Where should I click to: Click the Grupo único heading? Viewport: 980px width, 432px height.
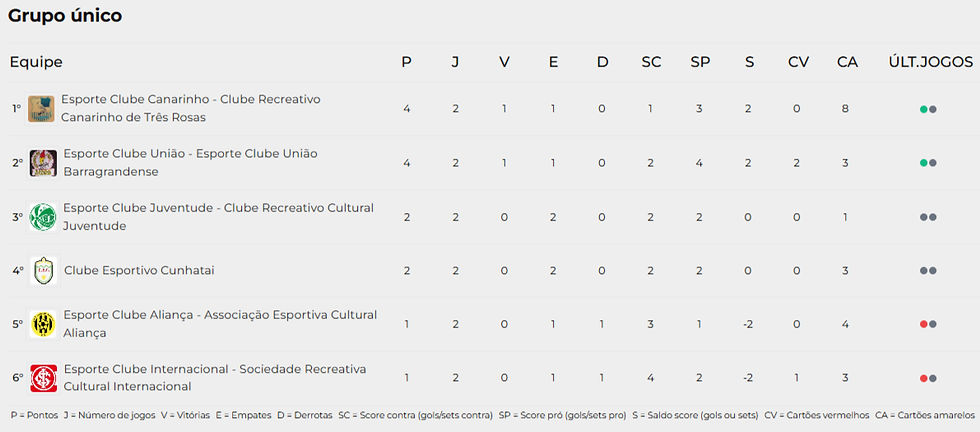[65, 16]
